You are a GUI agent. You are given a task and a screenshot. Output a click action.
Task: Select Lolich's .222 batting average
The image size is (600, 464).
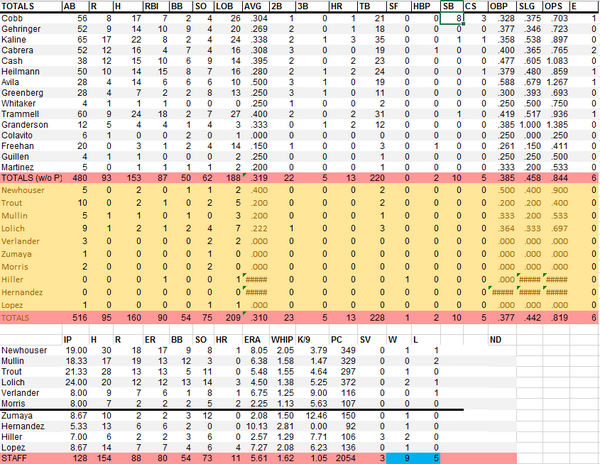click(x=256, y=229)
